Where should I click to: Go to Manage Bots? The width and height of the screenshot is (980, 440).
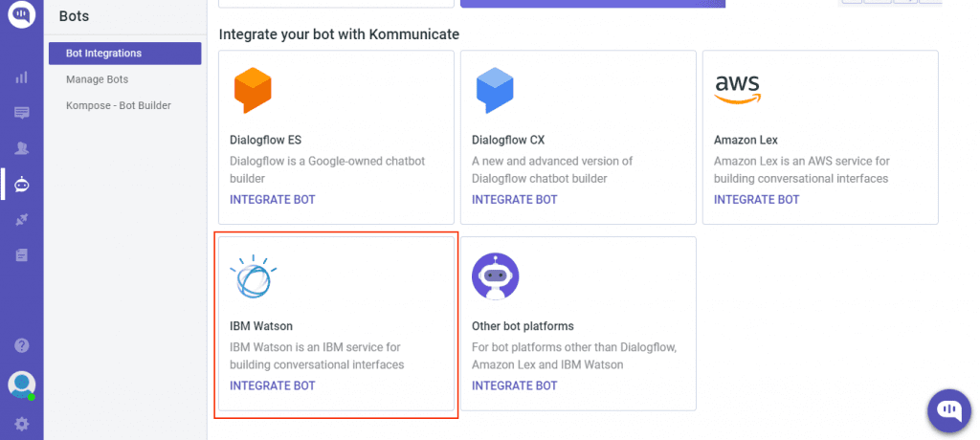[97, 79]
